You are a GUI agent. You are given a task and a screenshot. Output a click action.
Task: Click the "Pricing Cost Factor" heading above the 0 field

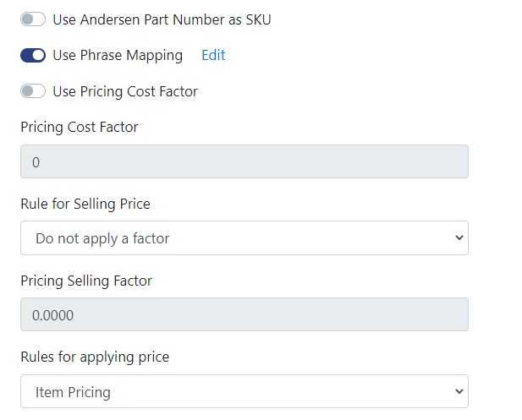(80, 128)
